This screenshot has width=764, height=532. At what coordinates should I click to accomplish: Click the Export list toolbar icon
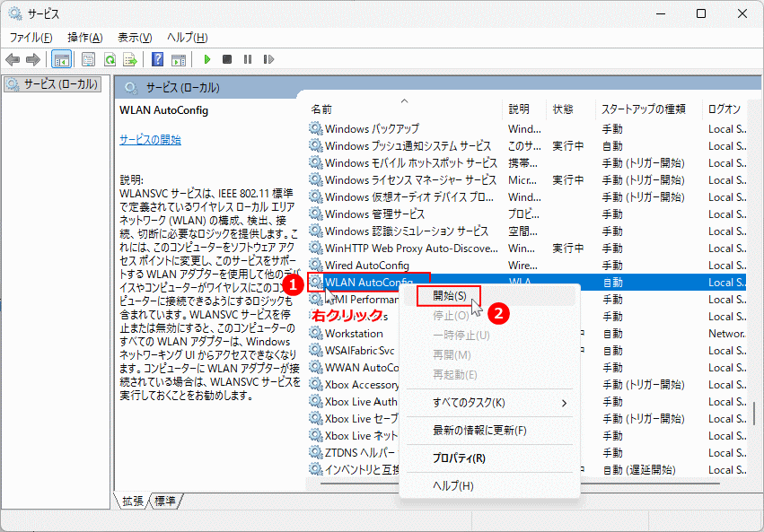click(130, 60)
